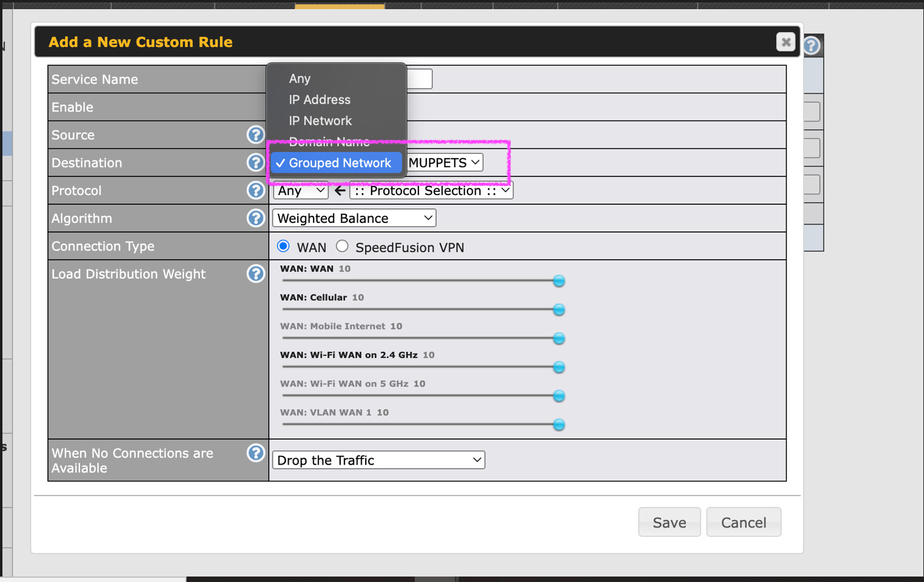Open the Protocol help icon
924x582 pixels.
[x=256, y=190]
